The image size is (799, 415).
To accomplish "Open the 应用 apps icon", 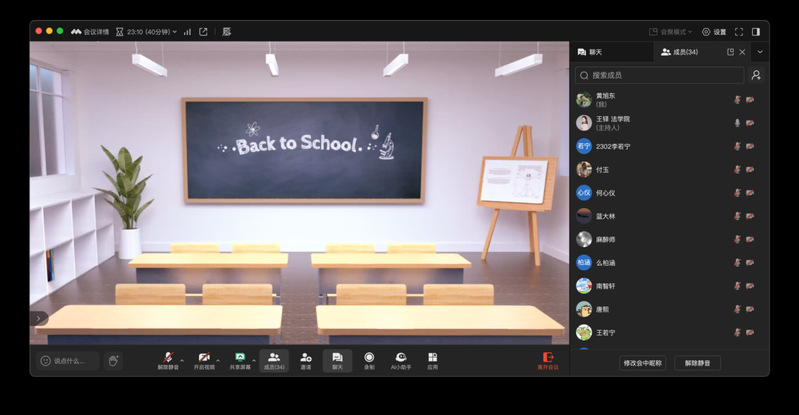I will pos(433,358).
